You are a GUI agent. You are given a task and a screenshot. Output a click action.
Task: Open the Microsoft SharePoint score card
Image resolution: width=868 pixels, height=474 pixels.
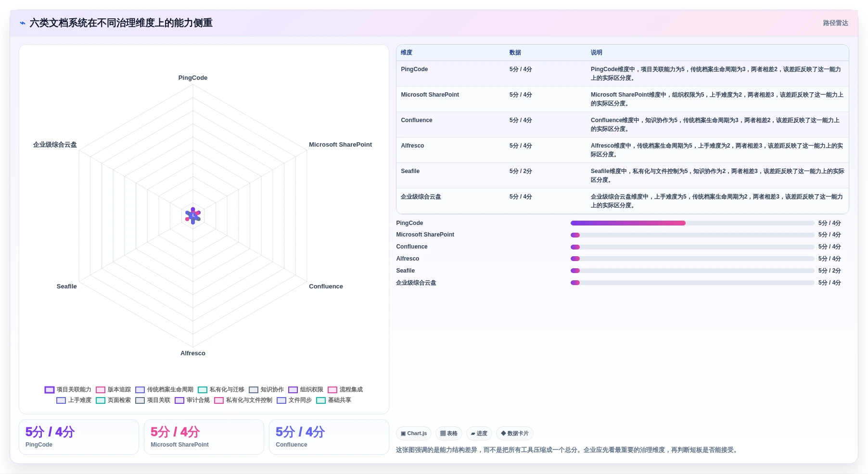coord(204,437)
